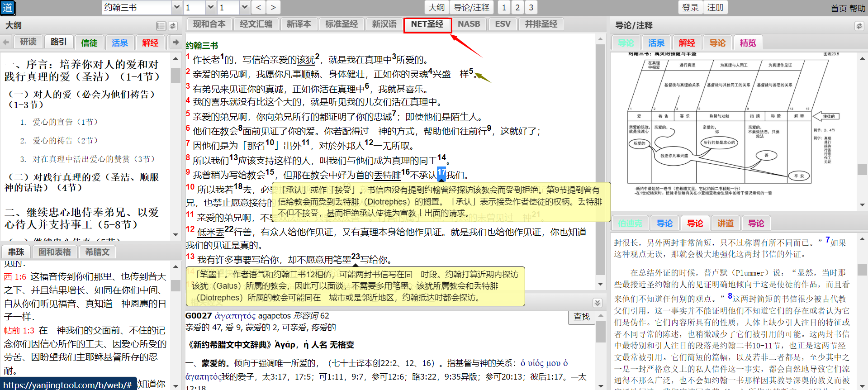Click the 登录 login button

(x=690, y=7)
